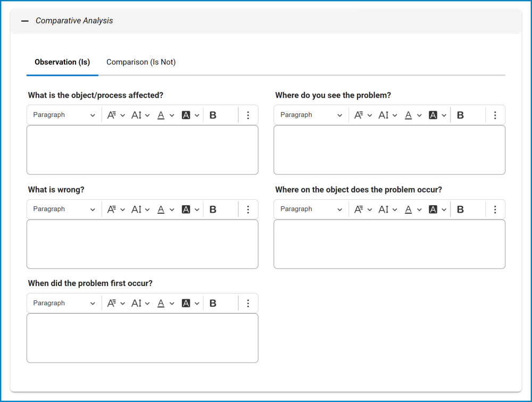Click Bold in the 'What is wrong?' editor
532x402 pixels.
click(213, 210)
